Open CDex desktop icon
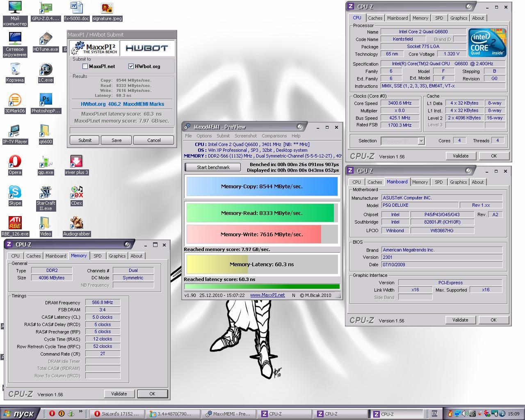 [76, 196]
